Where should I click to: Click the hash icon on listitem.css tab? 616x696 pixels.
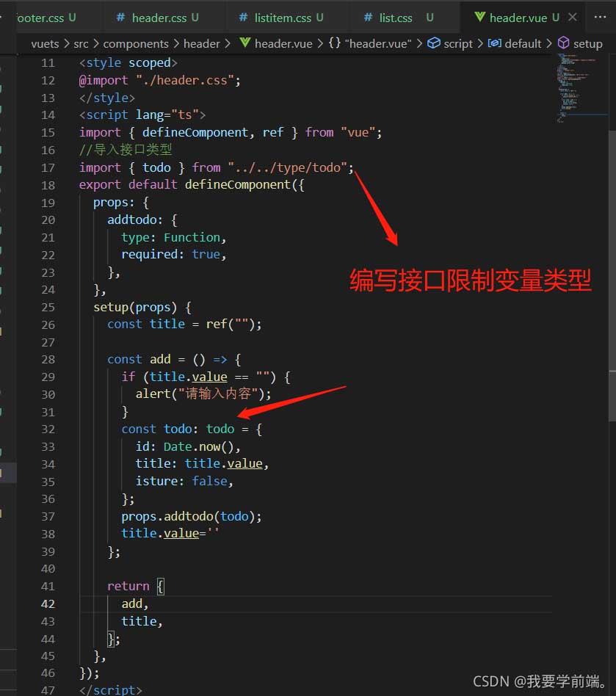click(x=243, y=18)
